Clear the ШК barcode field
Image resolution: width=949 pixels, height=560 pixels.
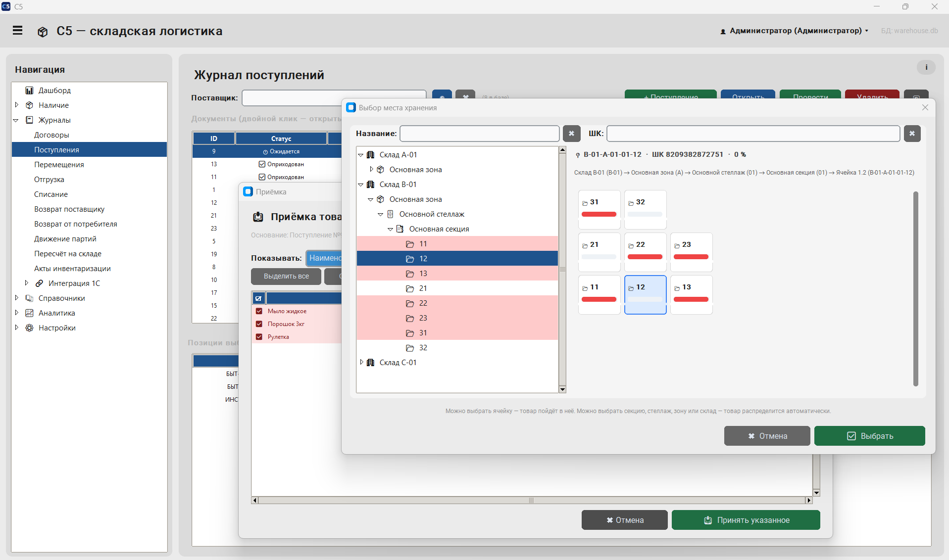click(912, 134)
